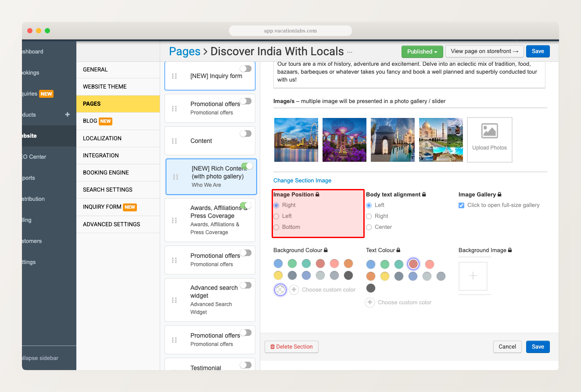Image resolution: width=581 pixels, height=392 pixels.
Task: Select Bottom for Image Position
Action: pos(276,227)
